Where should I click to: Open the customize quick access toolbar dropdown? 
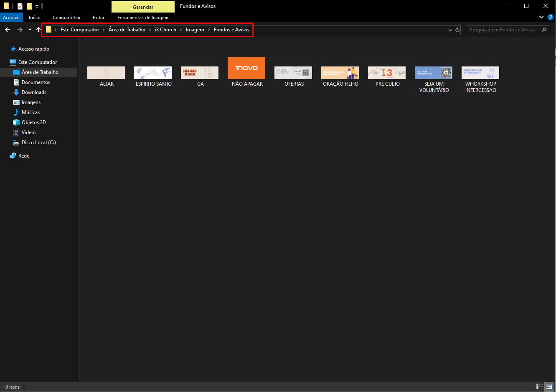click(37, 7)
